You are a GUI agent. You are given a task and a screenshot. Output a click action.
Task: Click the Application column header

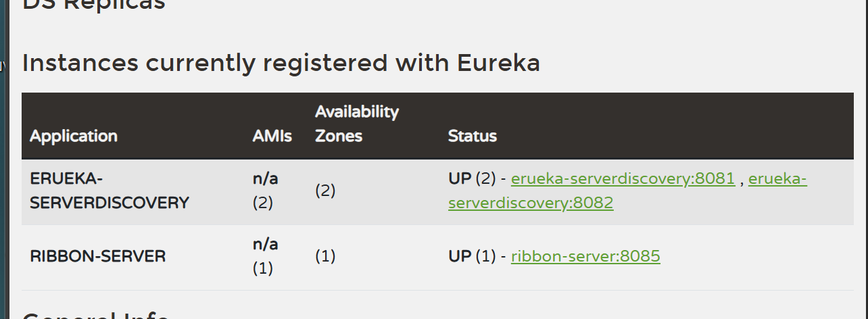(74, 136)
